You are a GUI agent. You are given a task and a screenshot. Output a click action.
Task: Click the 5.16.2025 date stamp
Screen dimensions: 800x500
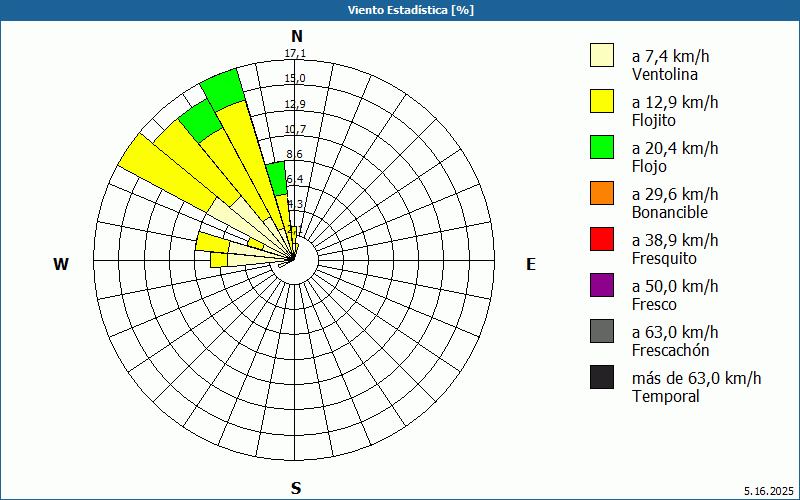tap(769, 491)
